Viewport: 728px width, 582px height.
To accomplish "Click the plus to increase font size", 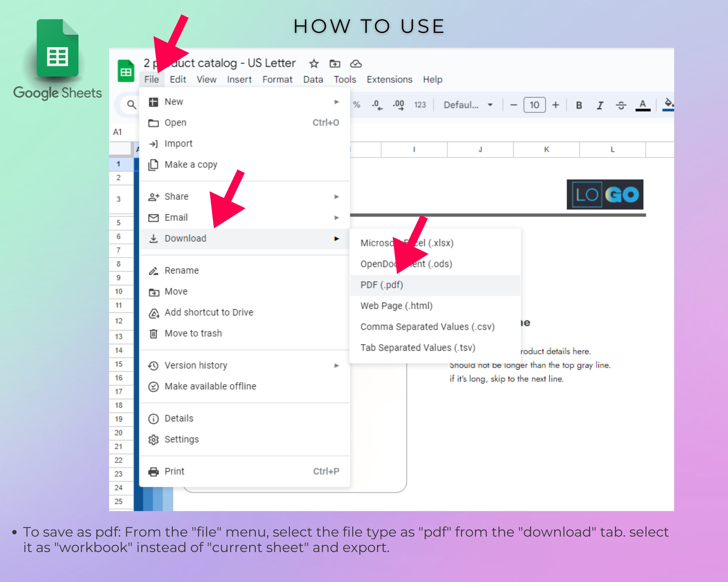I will coord(556,105).
